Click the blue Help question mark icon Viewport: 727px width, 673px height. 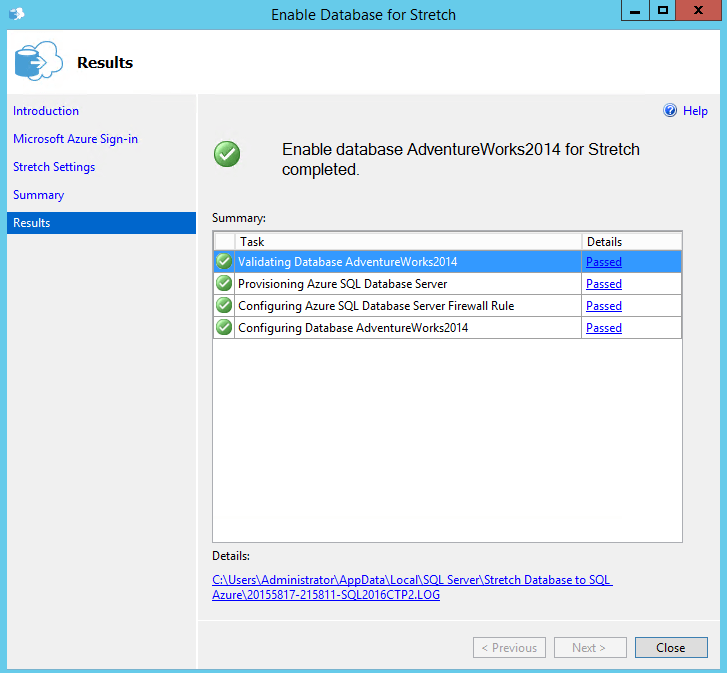click(670, 111)
